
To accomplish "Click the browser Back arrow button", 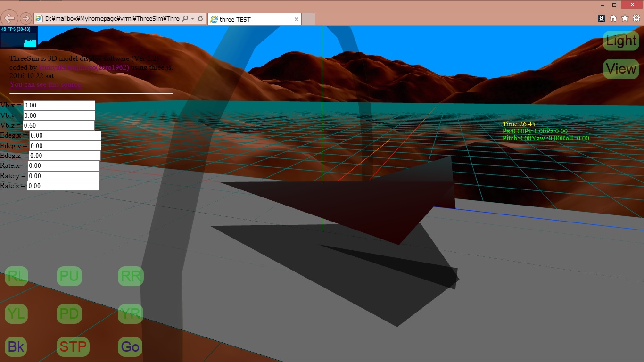I will 9,19.
